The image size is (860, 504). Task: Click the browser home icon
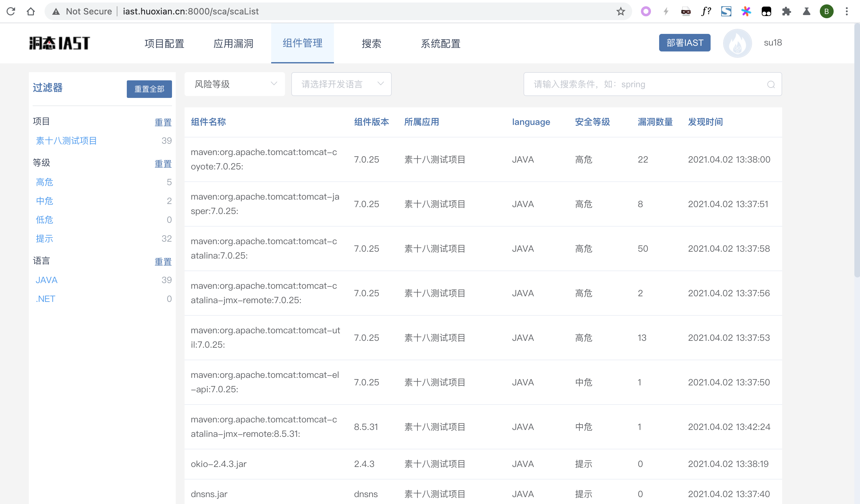31,11
